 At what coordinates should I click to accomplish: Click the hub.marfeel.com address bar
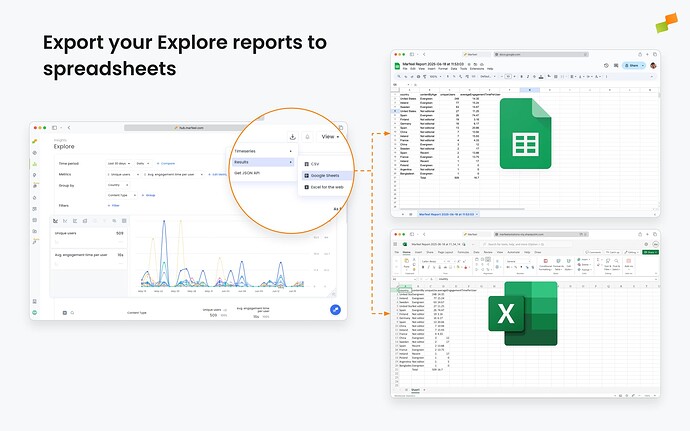[x=190, y=128]
